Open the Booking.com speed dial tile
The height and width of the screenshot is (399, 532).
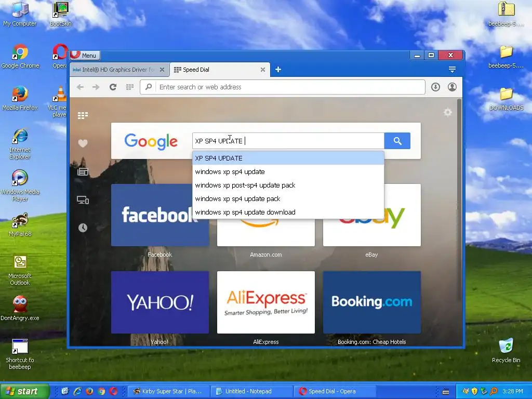pyautogui.click(x=372, y=302)
